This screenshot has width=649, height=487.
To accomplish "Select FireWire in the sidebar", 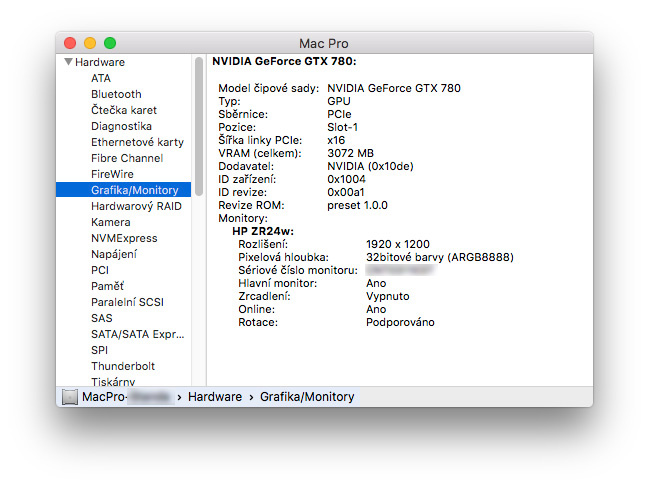I will (x=112, y=174).
